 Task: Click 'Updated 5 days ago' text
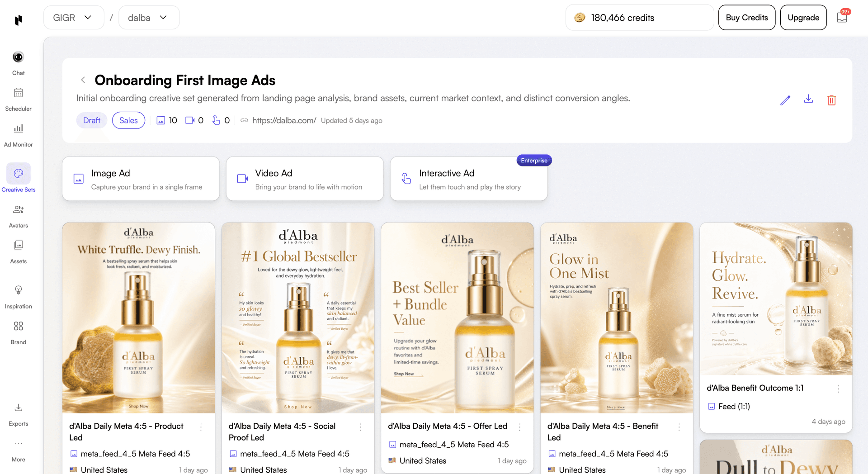point(352,121)
